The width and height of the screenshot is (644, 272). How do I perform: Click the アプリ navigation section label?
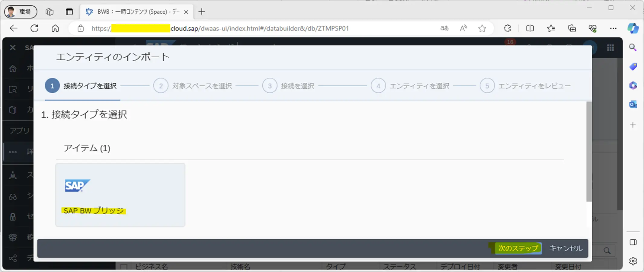coord(20,131)
